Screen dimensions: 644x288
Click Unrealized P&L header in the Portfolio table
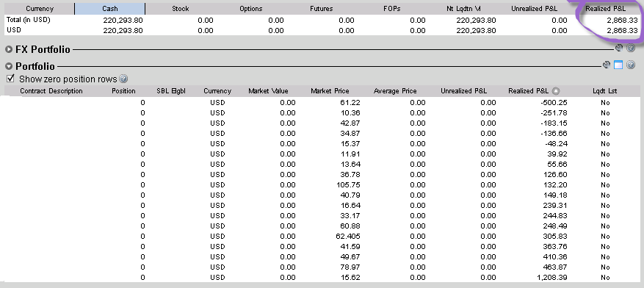pyautogui.click(x=463, y=91)
